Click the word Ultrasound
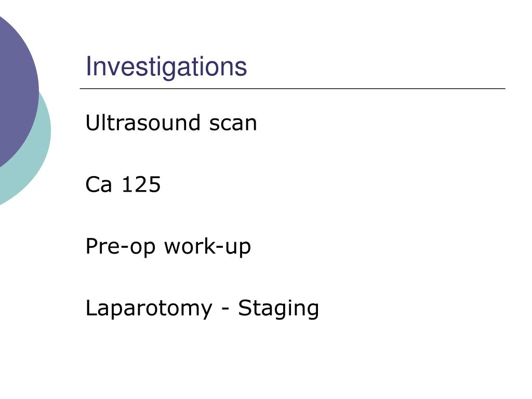 click(143, 123)
